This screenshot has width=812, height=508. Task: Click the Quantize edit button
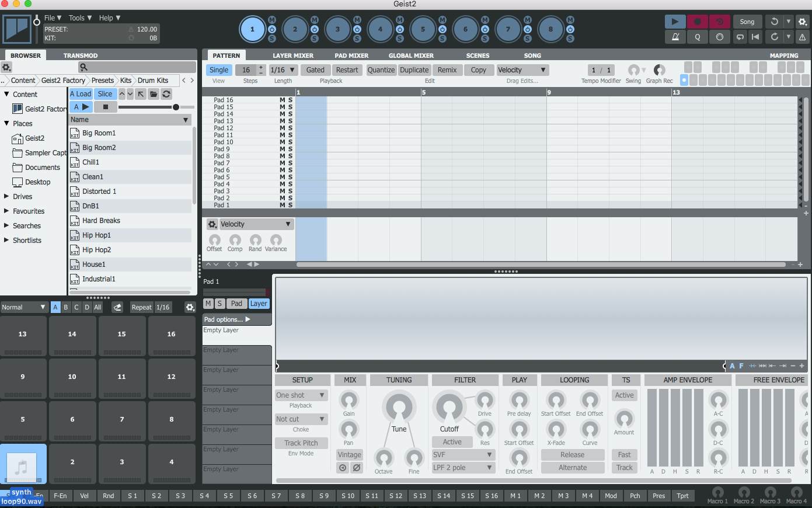381,70
